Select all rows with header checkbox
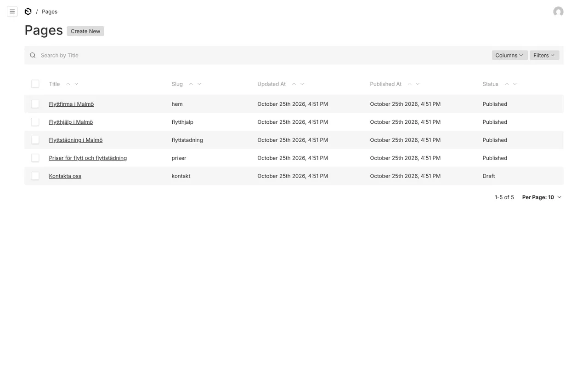The width and height of the screenshot is (588, 368). (x=35, y=84)
